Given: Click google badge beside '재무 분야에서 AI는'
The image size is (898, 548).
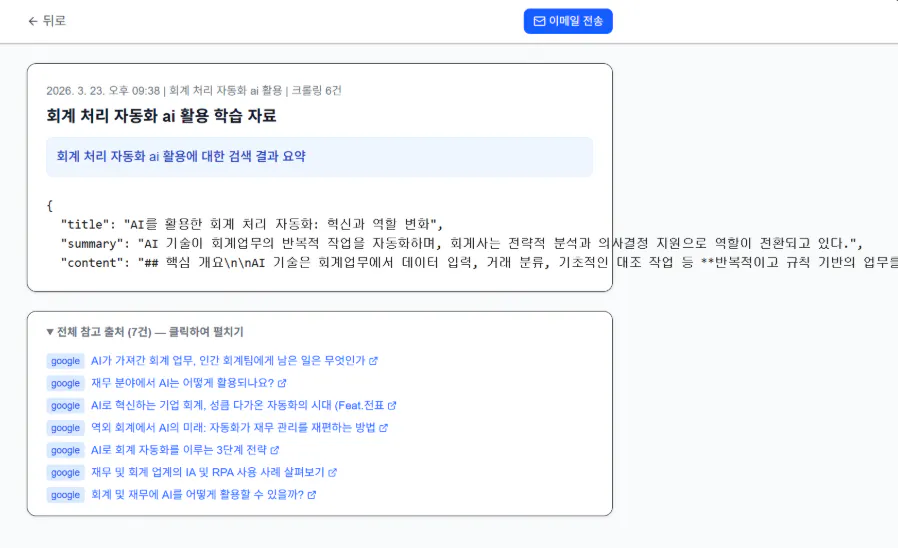Looking at the screenshot, I should [x=65, y=383].
